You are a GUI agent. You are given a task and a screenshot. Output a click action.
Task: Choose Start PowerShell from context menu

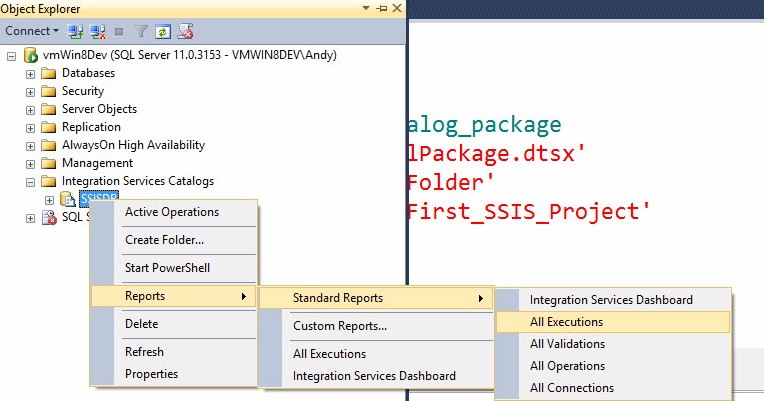pos(173,267)
